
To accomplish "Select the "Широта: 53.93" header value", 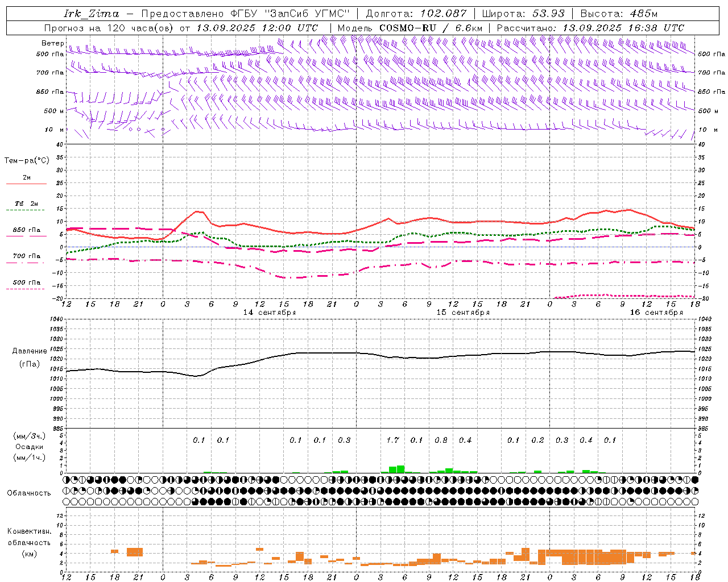I will 523,14.
